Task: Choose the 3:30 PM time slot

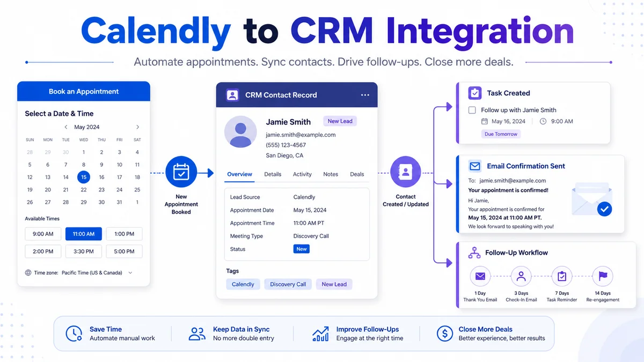Action: point(83,251)
